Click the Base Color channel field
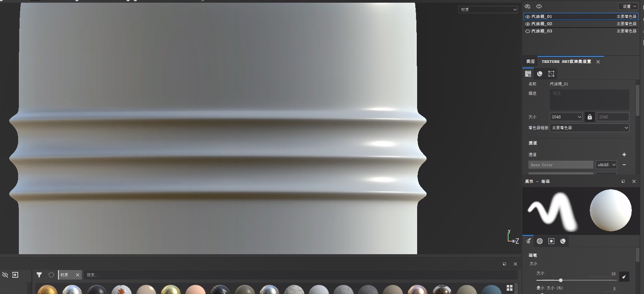Screen dimensions: 644x294 561,165
